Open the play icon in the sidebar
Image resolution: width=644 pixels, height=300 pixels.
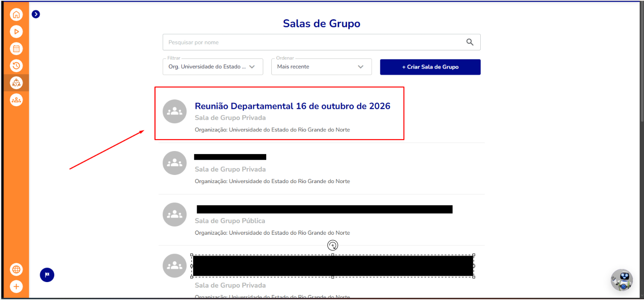(16, 31)
